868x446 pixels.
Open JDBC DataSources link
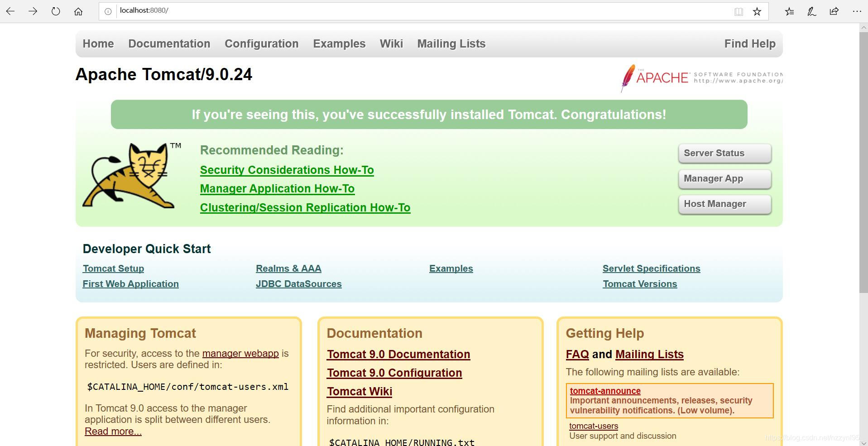click(299, 284)
